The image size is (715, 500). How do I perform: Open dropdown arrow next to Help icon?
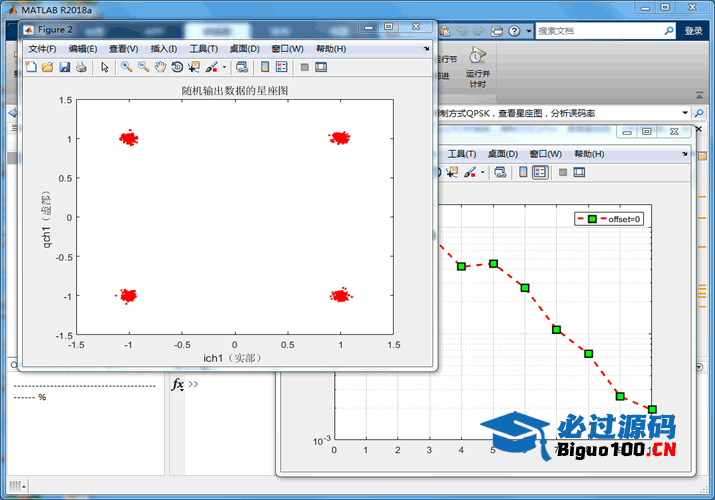coord(528,31)
